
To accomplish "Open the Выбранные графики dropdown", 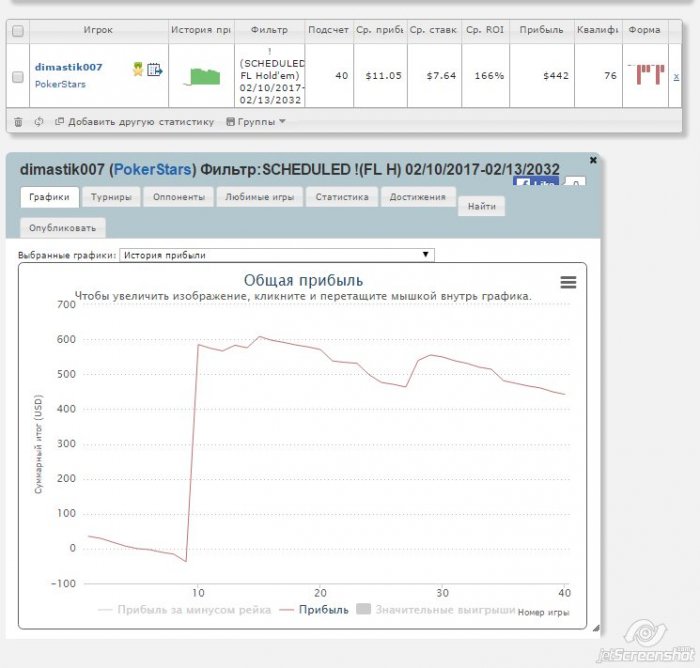I will click(277, 255).
